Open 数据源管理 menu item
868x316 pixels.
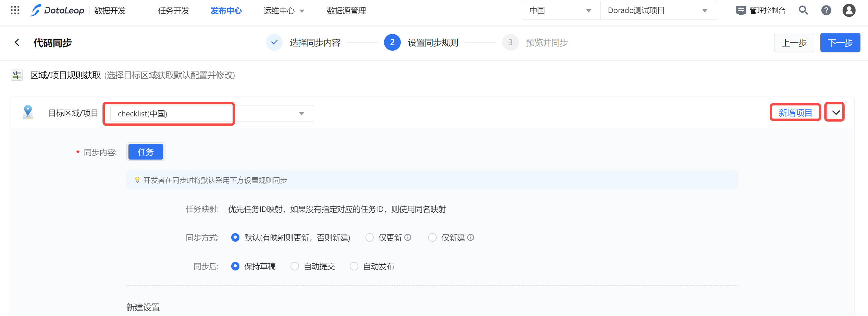(x=346, y=11)
